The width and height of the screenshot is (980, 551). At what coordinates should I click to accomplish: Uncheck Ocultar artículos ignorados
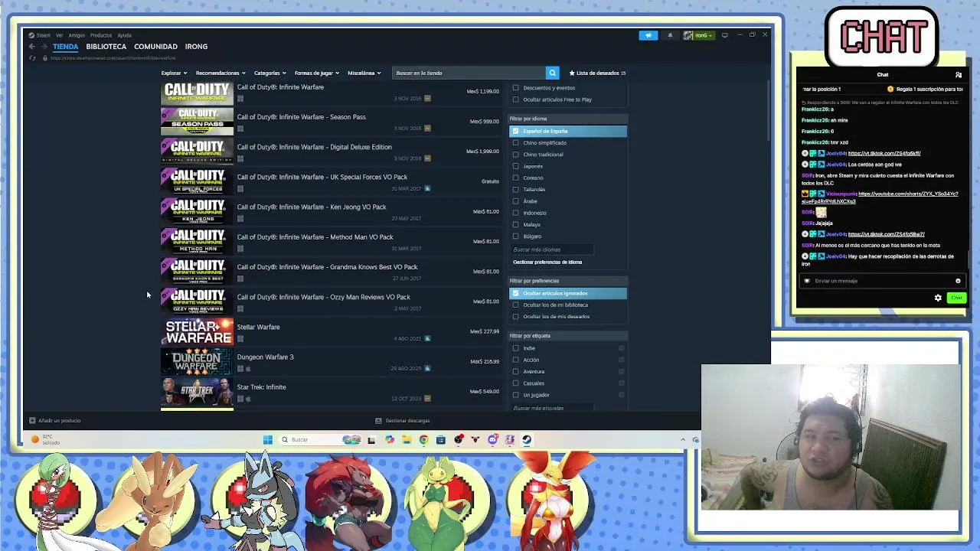coord(515,293)
